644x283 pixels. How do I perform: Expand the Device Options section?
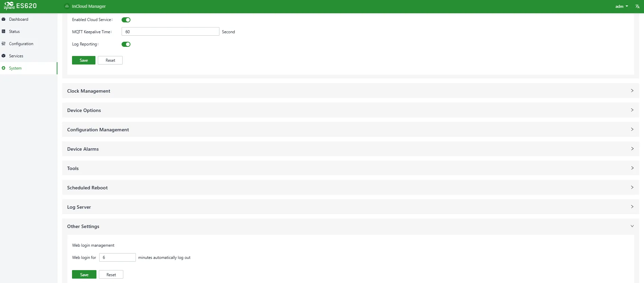pos(351,110)
